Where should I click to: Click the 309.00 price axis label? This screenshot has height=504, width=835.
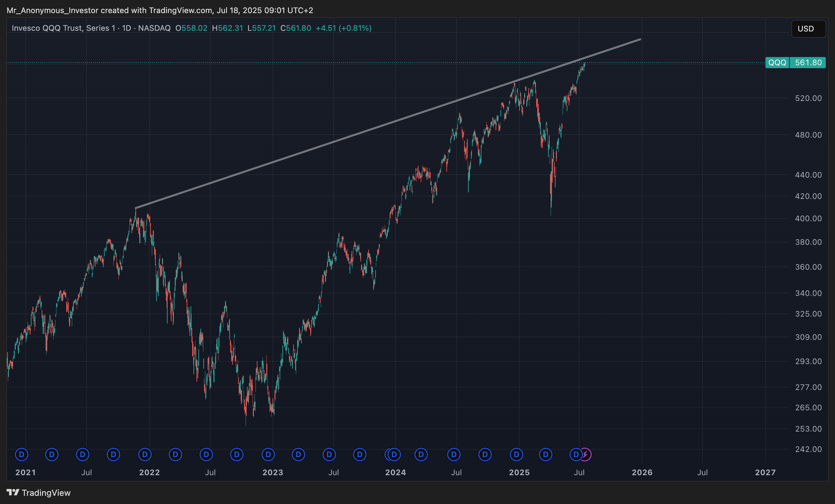tap(808, 337)
